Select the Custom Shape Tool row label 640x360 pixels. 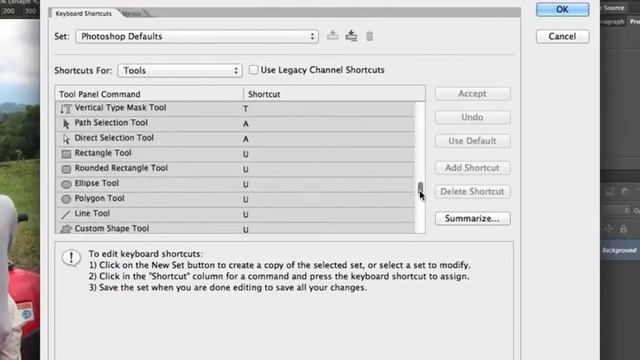(112, 229)
